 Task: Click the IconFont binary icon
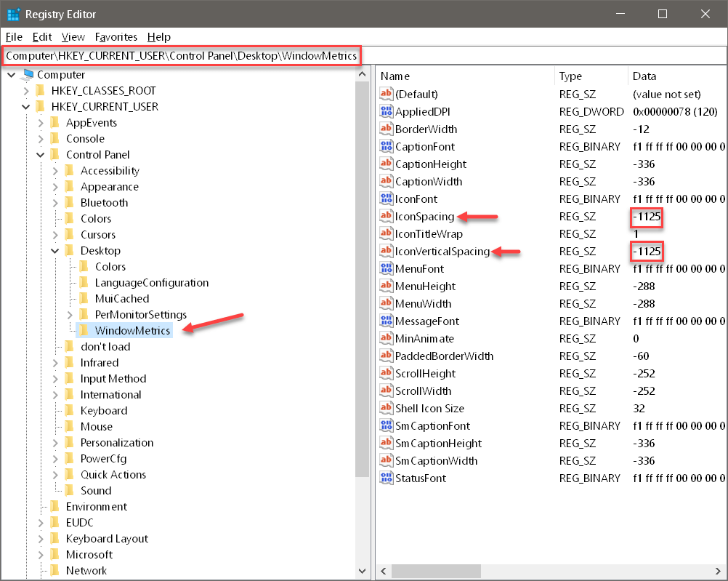(x=386, y=199)
